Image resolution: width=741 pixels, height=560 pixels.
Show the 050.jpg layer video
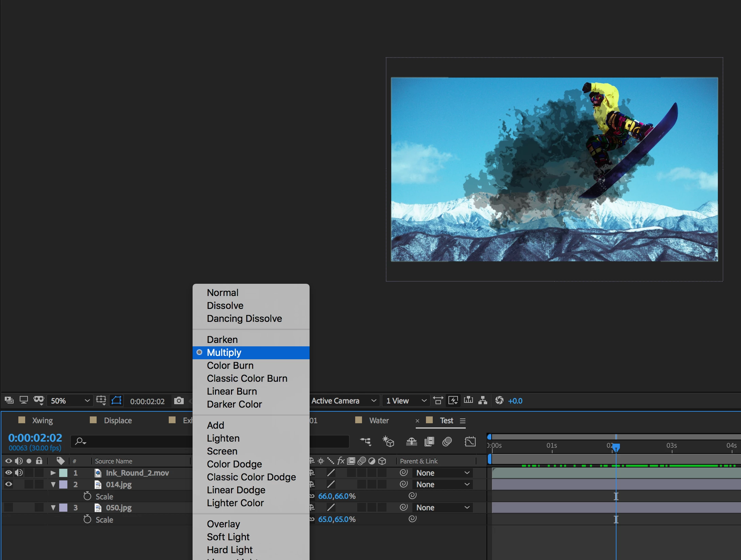tap(9, 508)
